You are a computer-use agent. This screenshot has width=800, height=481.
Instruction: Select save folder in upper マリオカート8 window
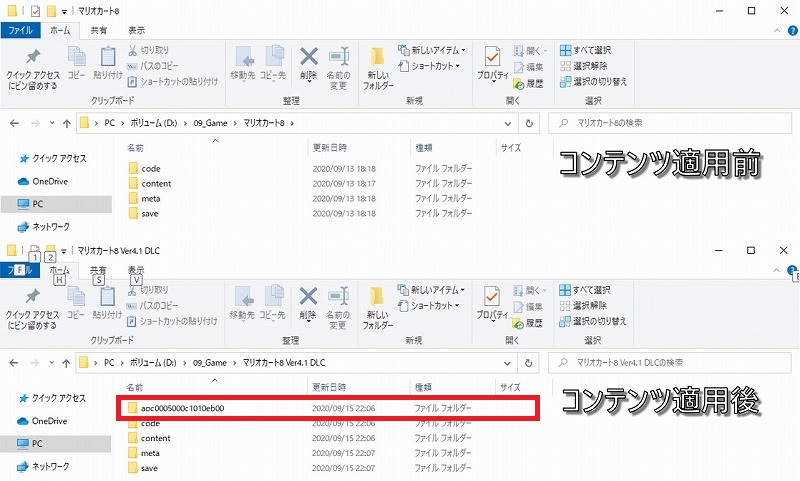[144, 214]
